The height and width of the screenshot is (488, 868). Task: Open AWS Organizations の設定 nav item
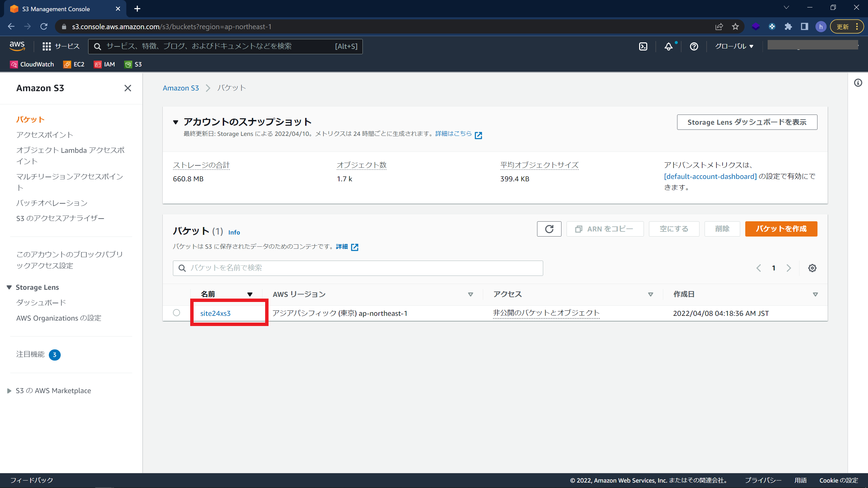[x=59, y=318]
